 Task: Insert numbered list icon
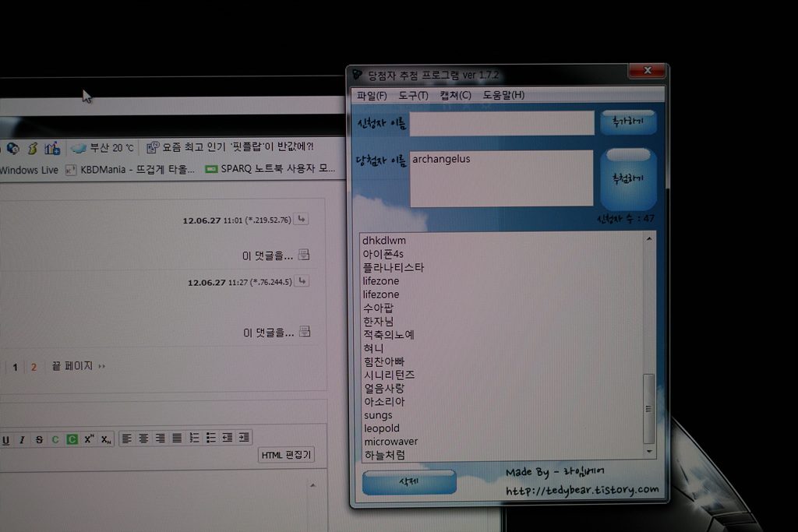click(194, 438)
